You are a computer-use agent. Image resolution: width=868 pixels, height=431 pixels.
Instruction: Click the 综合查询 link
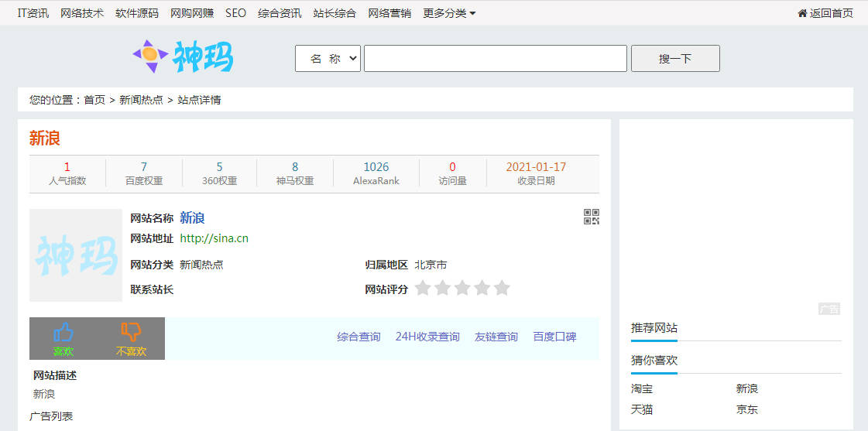click(x=359, y=337)
